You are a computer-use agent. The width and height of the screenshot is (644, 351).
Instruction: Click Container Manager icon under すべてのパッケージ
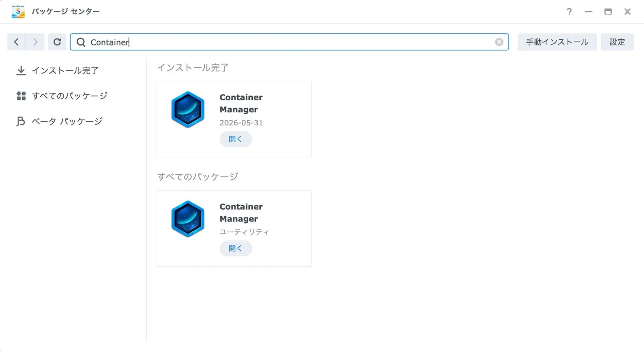click(187, 219)
